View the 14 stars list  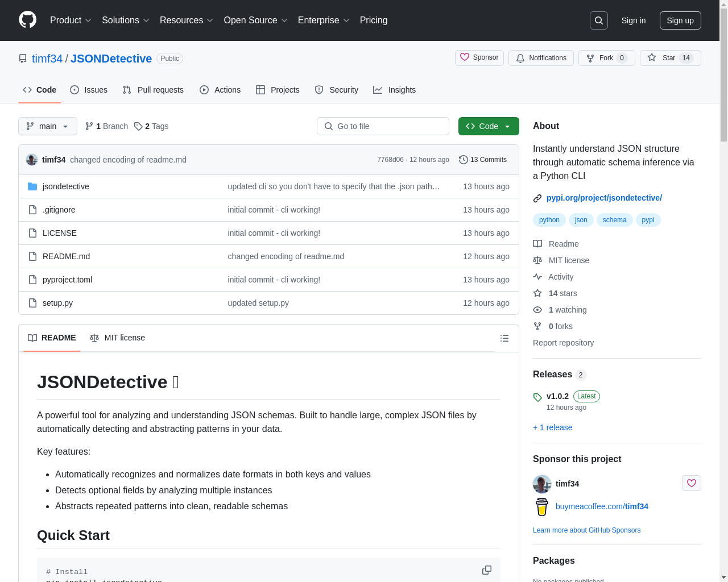pos(555,293)
